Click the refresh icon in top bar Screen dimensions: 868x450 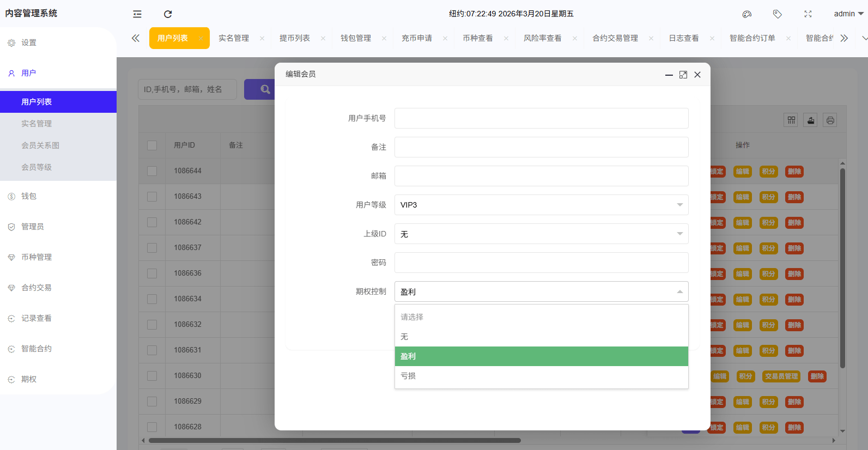[x=168, y=14]
